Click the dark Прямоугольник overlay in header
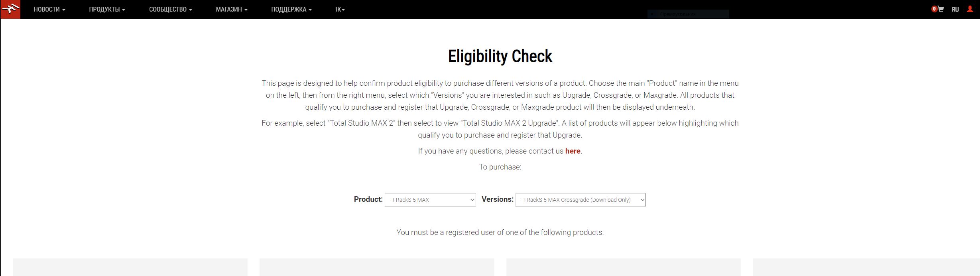 [688, 14]
